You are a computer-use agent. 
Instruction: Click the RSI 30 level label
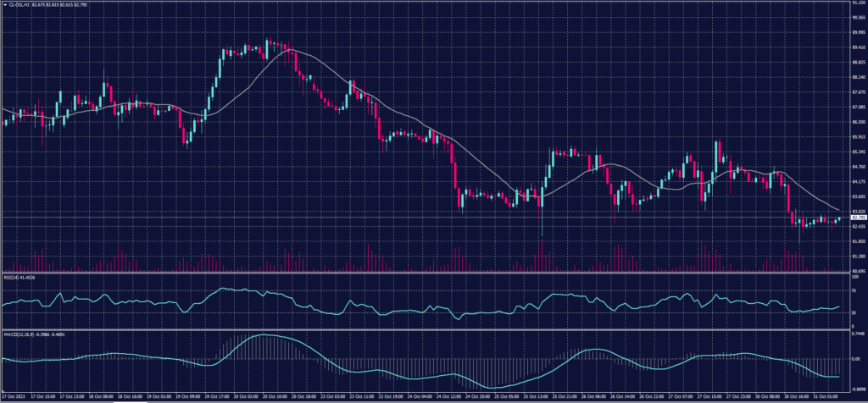pos(853,313)
